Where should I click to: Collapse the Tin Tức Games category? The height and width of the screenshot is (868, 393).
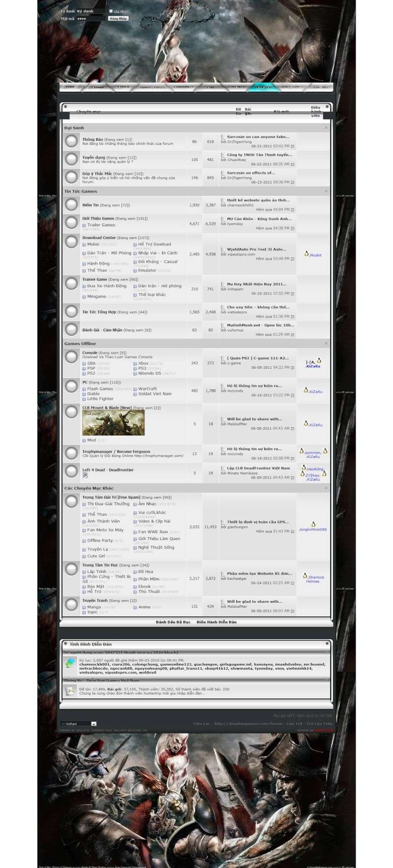pos(326,191)
